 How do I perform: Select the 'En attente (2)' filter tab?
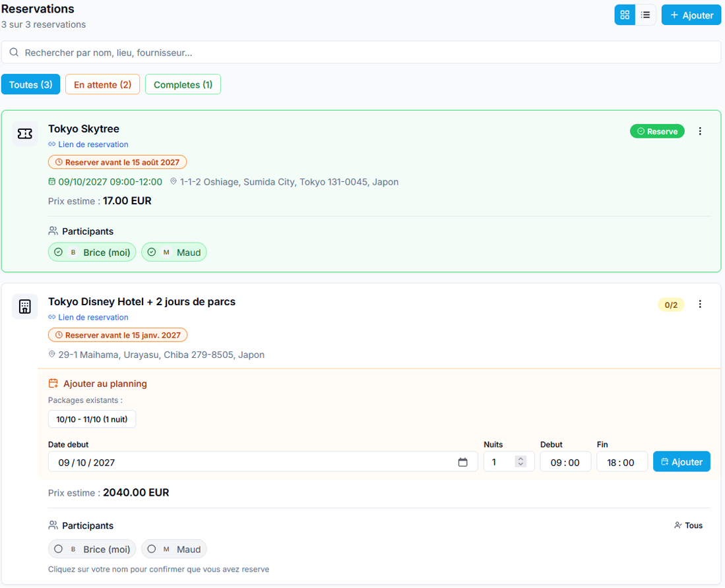(x=103, y=84)
